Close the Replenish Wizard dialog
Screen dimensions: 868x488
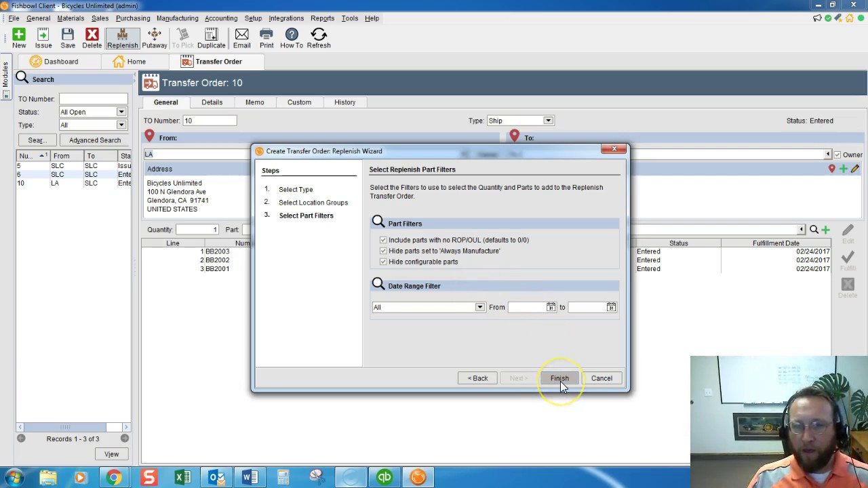click(x=614, y=149)
